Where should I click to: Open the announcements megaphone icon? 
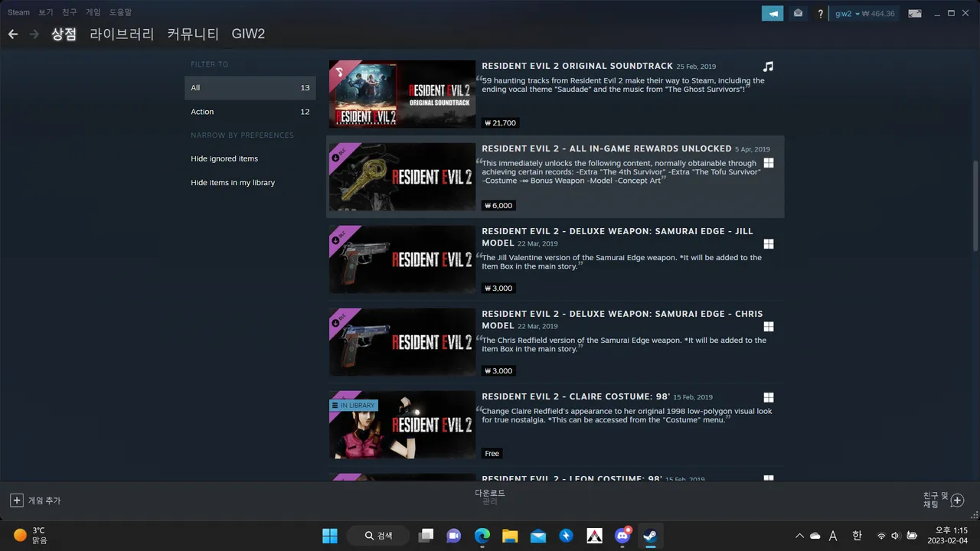pos(773,13)
